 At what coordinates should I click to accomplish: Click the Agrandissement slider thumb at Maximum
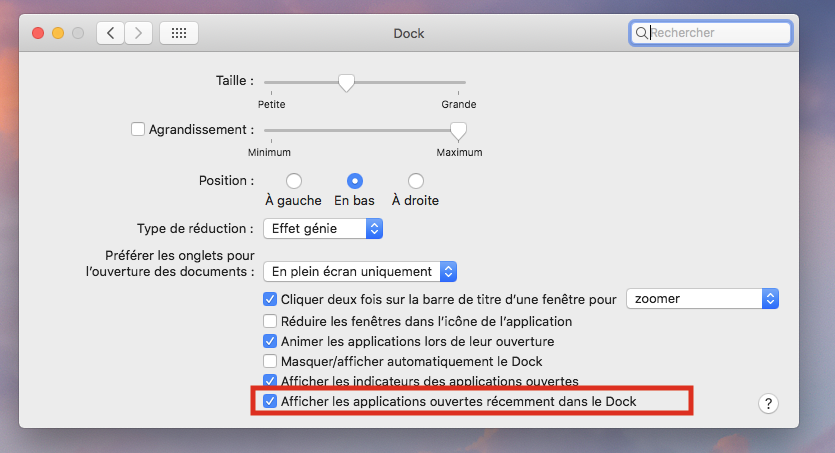coord(458,130)
